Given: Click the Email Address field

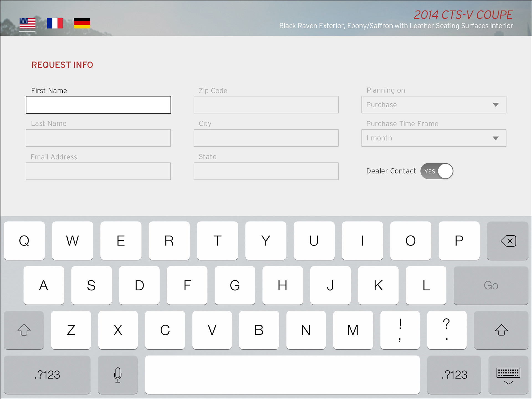Looking at the screenshot, I should coord(98,171).
